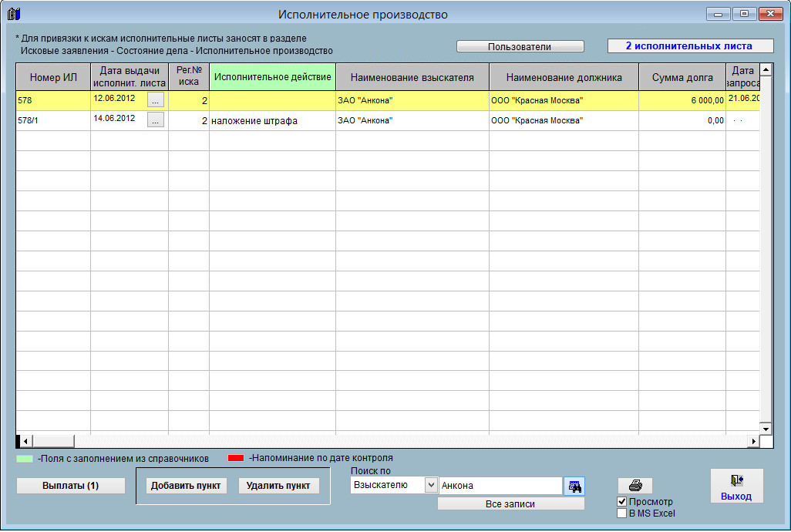This screenshot has height=532, width=791.
Task: Click the horizontal scrollbar thumb
Action: pyautogui.click(x=53, y=441)
